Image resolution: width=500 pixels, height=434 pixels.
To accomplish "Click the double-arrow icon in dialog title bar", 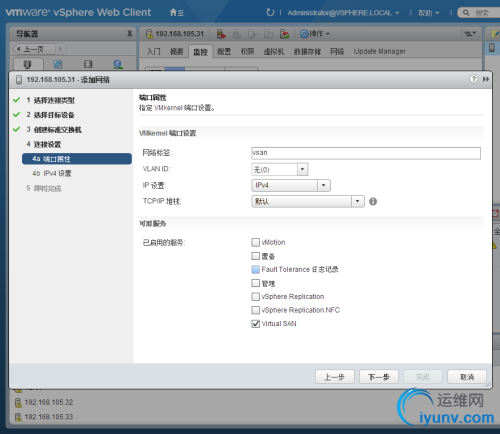I will pyautogui.click(x=486, y=79).
